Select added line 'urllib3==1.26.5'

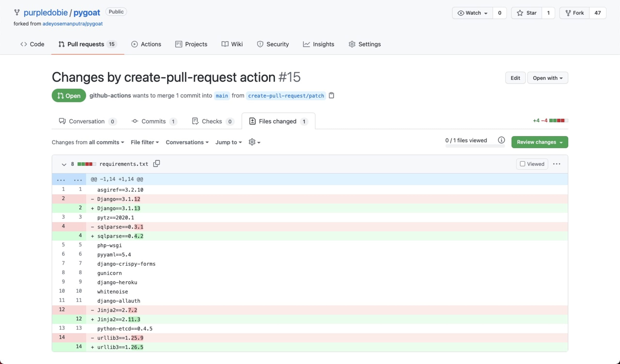tap(310, 347)
